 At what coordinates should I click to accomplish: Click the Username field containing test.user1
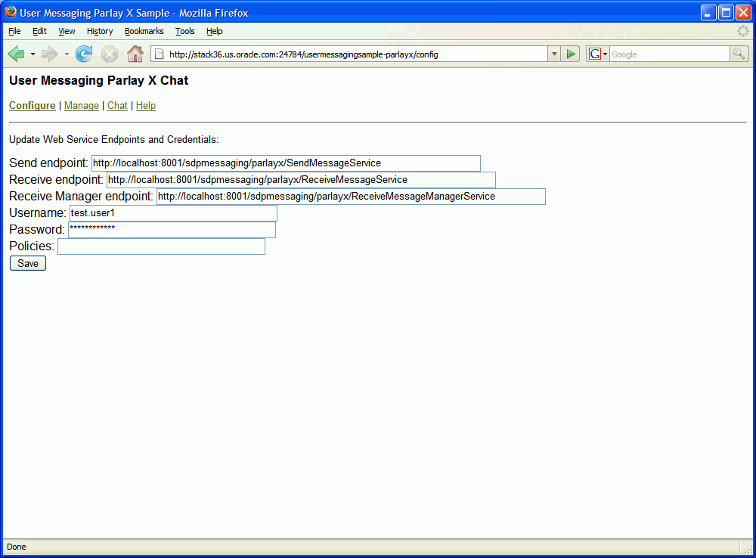tap(173, 213)
